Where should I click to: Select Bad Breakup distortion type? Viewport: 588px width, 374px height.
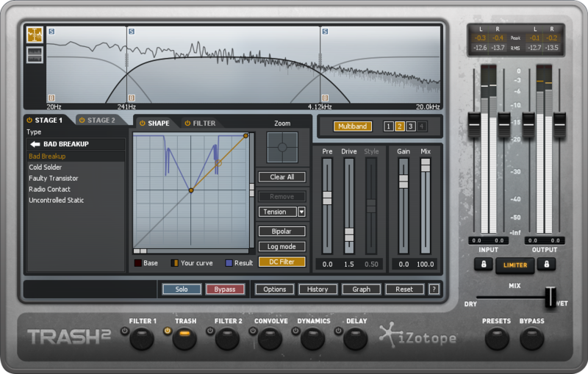coord(76,157)
